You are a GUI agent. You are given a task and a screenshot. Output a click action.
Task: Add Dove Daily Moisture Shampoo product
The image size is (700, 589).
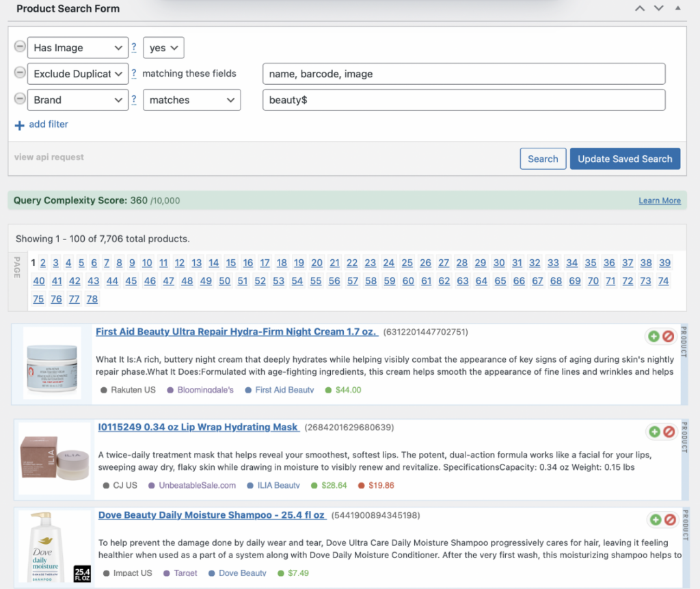click(656, 520)
